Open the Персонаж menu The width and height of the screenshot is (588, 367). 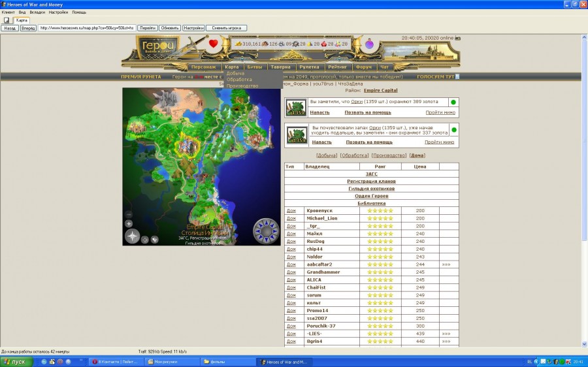point(204,67)
